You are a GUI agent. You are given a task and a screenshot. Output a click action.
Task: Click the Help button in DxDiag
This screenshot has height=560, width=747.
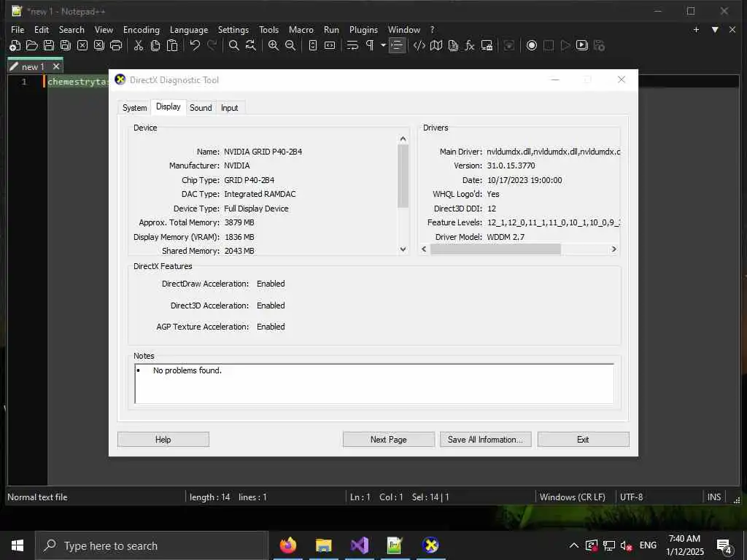point(163,440)
